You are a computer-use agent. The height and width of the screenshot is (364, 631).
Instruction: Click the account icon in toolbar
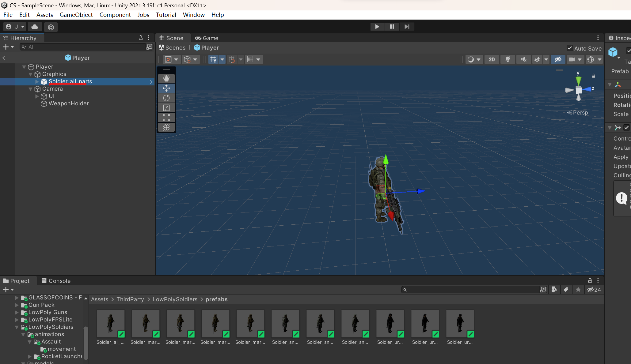pos(9,27)
